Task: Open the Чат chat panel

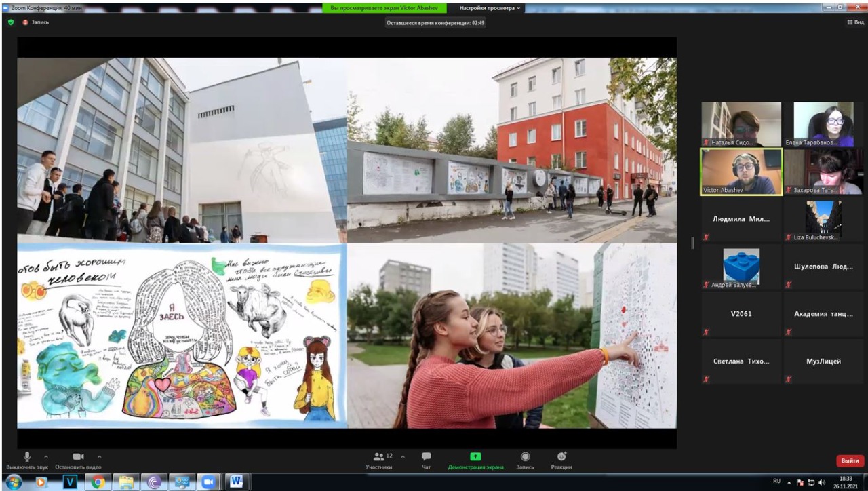Action: pos(426,459)
